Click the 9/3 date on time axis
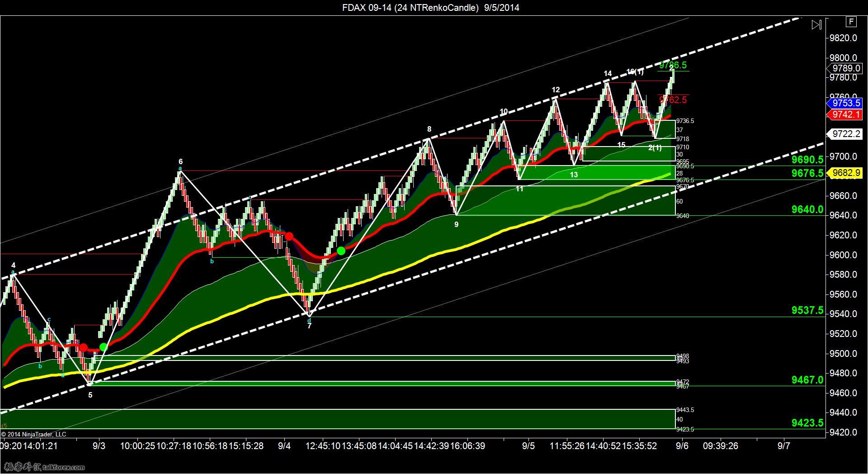The height and width of the screenshot is (474, 868). click(99, 446)
